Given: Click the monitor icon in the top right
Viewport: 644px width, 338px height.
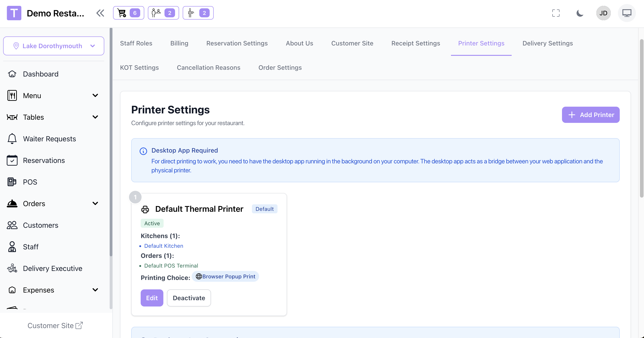Looking at the screenshot, I should point(626,13).
